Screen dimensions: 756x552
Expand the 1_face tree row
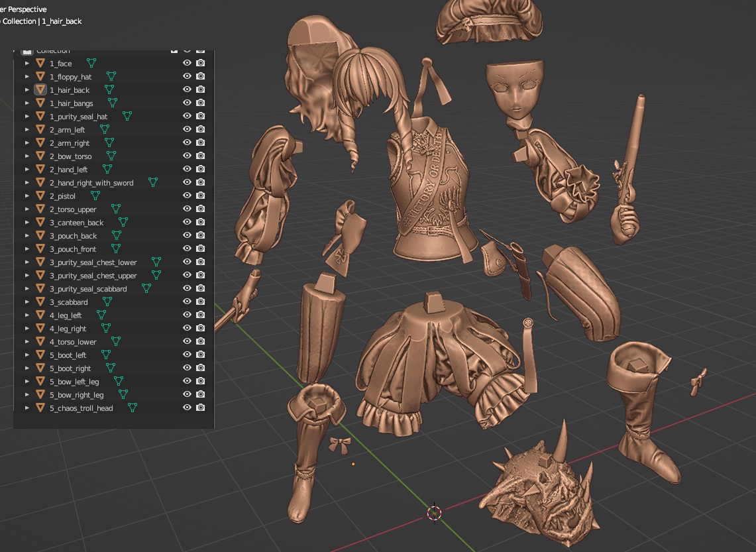[x=27, y=63]
